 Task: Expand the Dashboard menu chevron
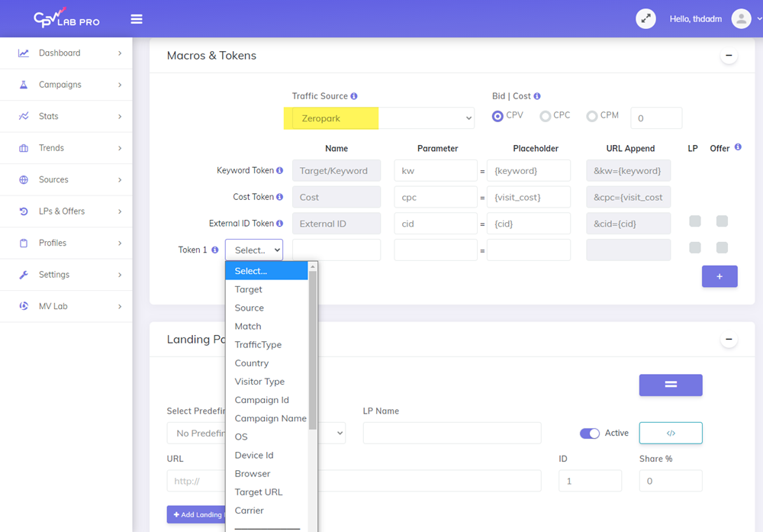pyautogui.click(x=120, y=53)
